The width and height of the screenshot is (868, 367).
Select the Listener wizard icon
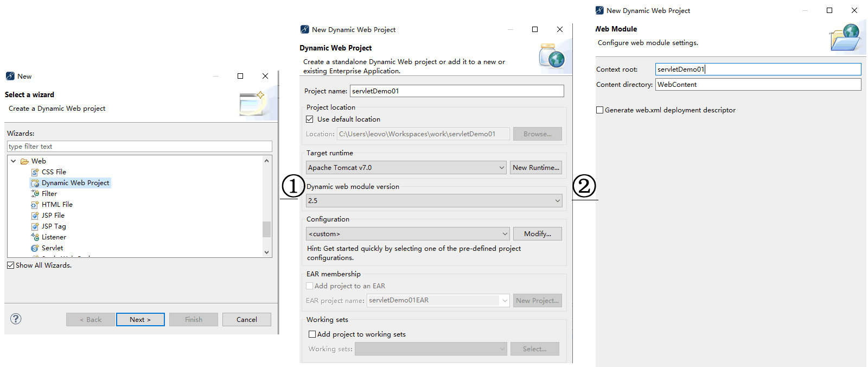click(x=35, y=237)
